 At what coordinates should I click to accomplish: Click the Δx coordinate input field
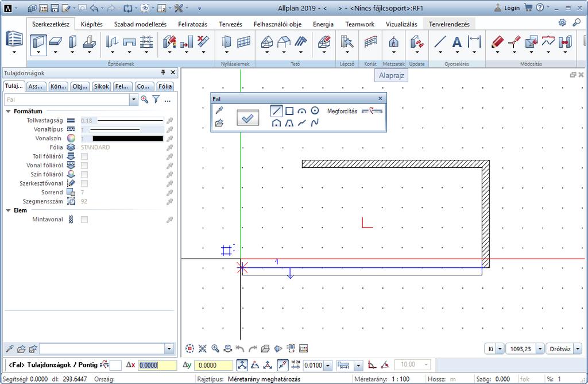tap(157, 365)
